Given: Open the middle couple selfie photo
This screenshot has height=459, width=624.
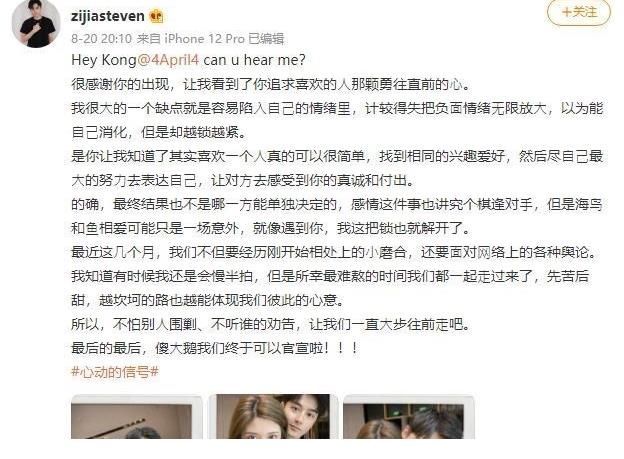Looking at the screenshot, I should coord(273,417).
